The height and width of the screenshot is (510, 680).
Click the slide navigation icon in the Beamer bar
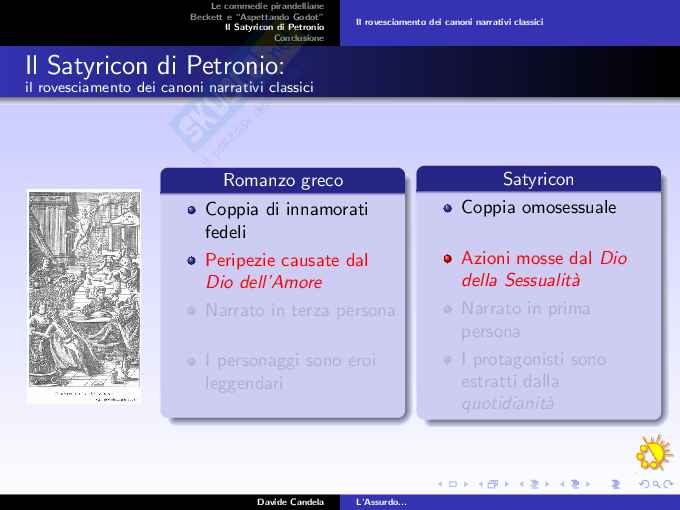tap(452, 485)
